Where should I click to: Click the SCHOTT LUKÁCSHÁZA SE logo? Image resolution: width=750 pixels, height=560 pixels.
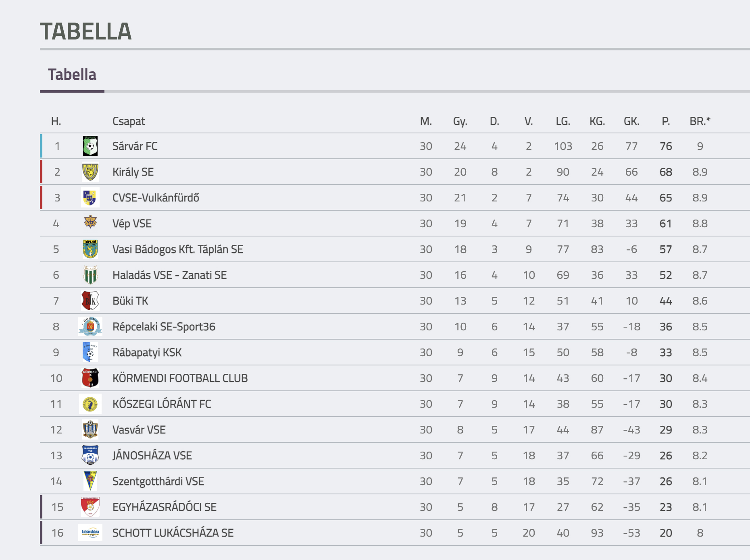90,533
